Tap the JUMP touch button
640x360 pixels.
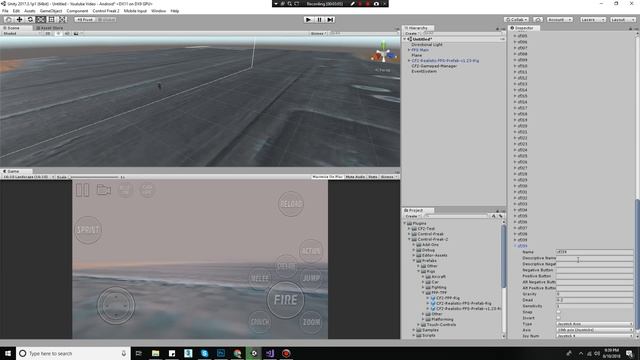pyautogui.click(x=311, y=278)
